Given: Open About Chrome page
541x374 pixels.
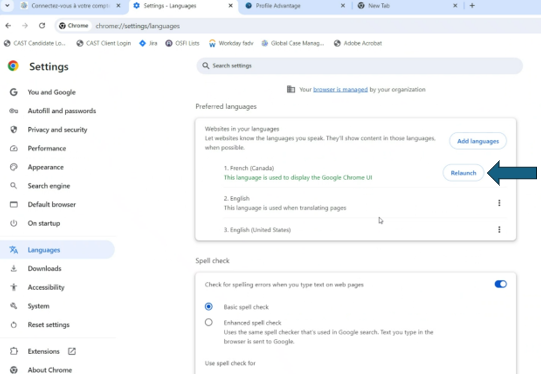Looking at the screenshot, I should pos(50,370).
